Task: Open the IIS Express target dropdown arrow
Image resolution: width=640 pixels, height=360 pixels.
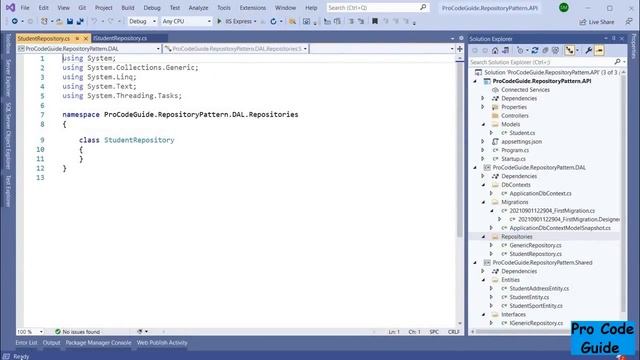Action: [255, 21]
